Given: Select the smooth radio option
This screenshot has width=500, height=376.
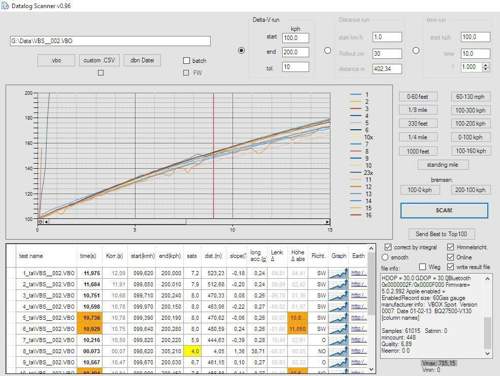Looking at the screenshot, I should point(385,257).
